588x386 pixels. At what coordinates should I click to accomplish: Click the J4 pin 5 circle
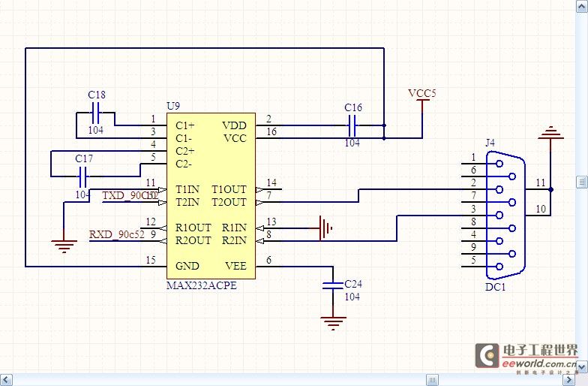tap(499, 267)
